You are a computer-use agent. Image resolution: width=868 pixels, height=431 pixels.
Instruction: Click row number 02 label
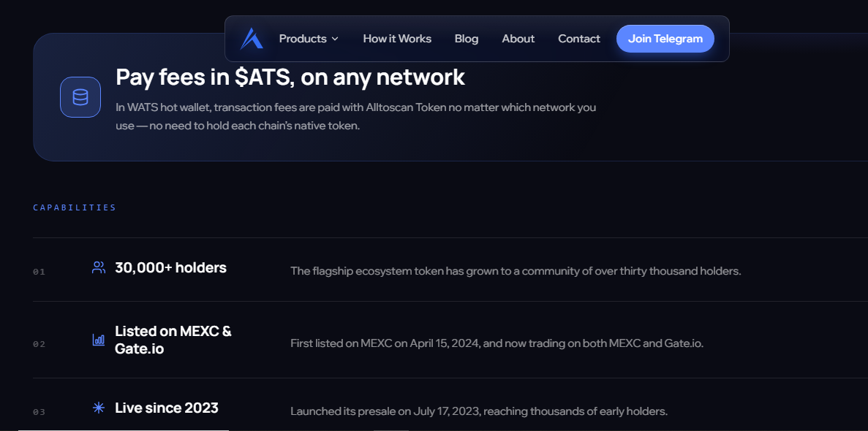pyautogui.click(x=39, y=344)
